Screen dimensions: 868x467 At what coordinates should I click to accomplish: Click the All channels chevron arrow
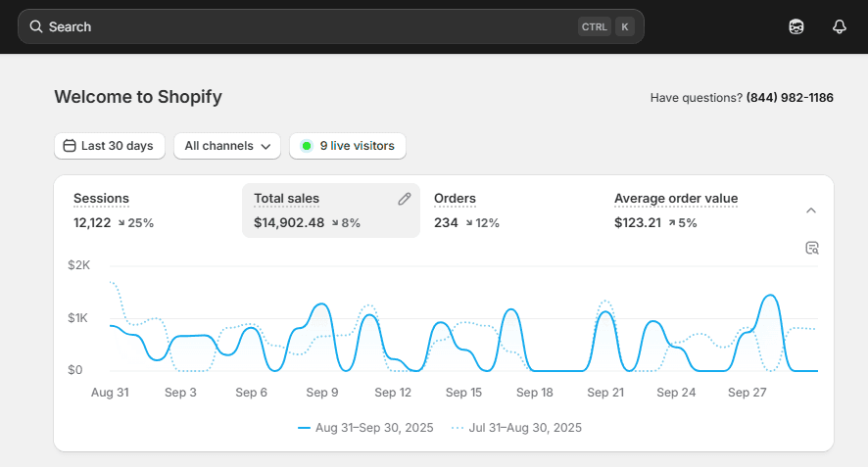tap(265, 147)
